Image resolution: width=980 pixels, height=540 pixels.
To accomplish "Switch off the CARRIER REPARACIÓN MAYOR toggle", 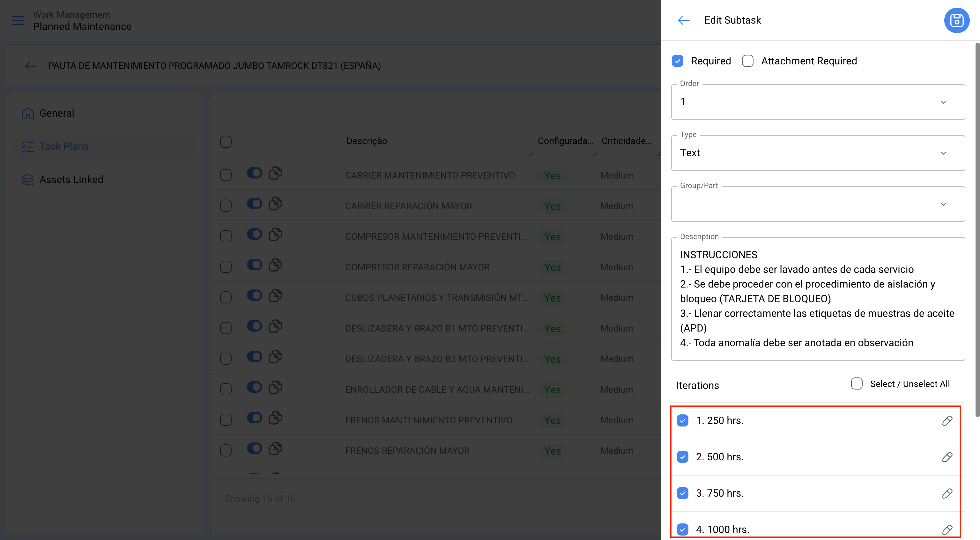I will [x=254, y=203].
